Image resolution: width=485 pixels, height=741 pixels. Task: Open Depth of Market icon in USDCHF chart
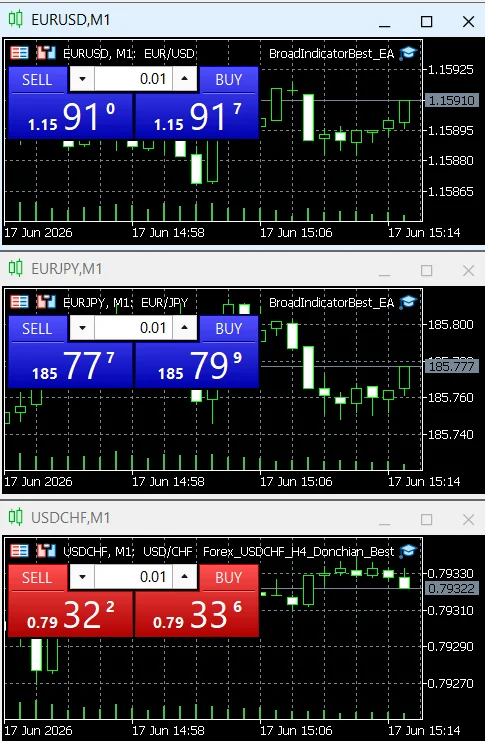click(x=46, y=551)
